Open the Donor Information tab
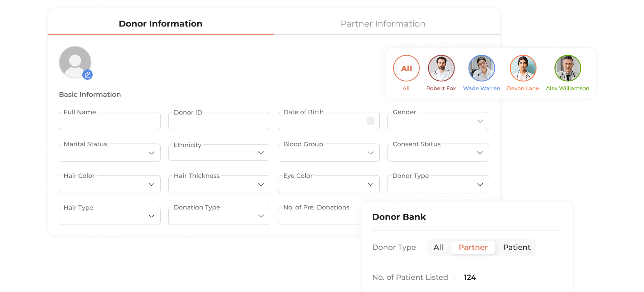The image size is (644, 292). coord(161,24)
